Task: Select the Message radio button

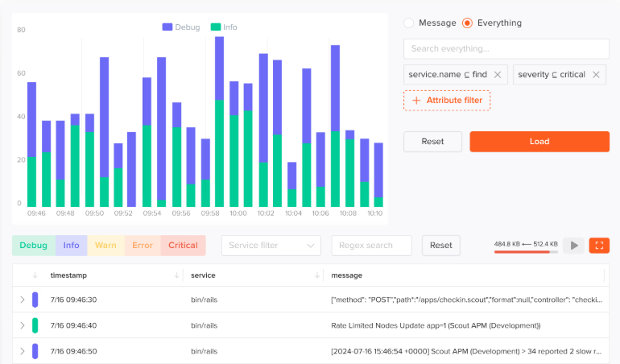Action: pos(408,23)
